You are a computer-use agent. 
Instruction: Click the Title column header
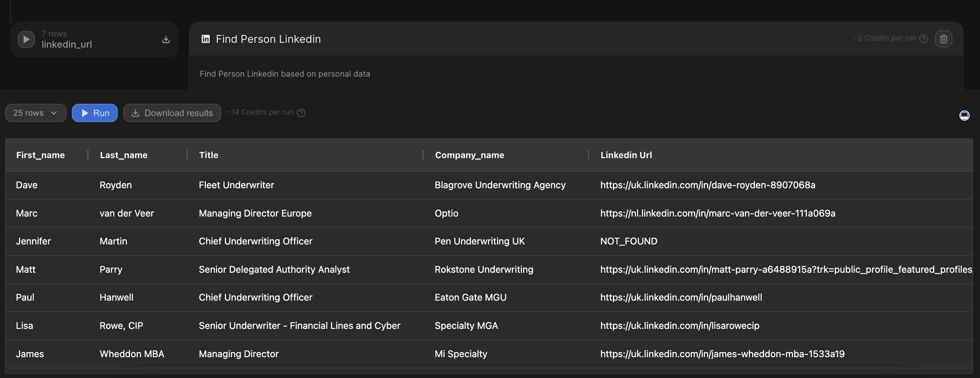(x=209, y=155)
